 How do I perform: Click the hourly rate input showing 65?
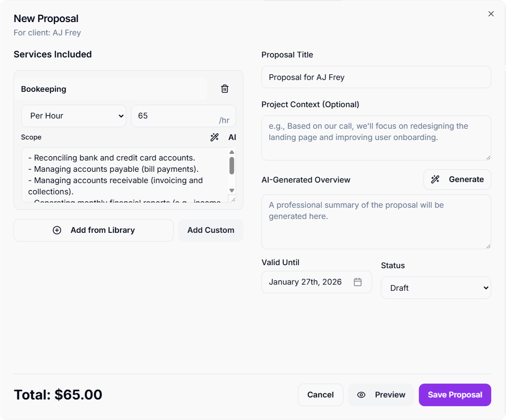174,116
